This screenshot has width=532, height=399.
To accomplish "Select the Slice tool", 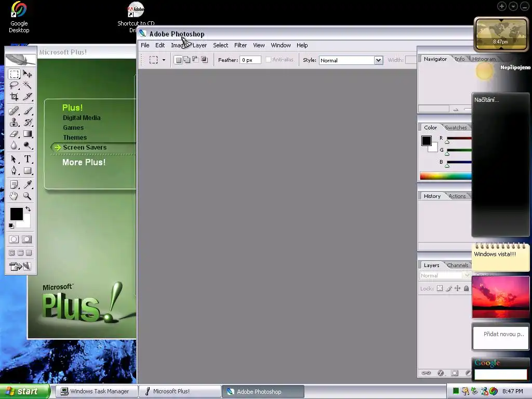I will 28,97.
